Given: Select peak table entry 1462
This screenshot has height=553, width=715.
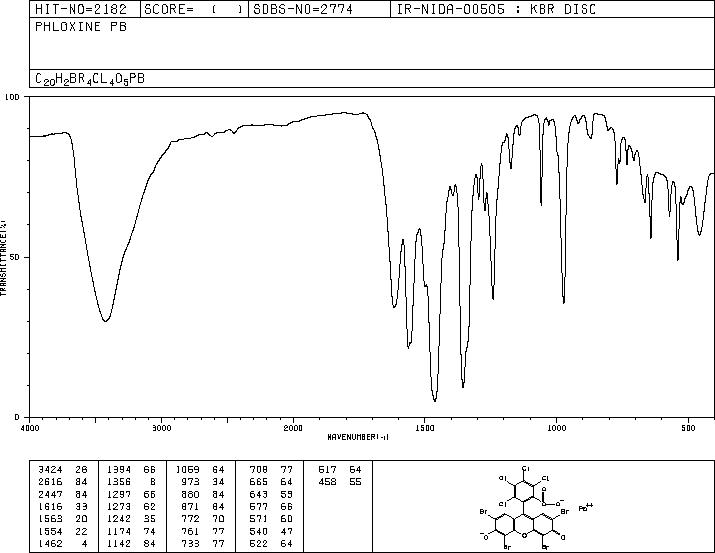Looking at the screenshot, I should click(62, 544).
